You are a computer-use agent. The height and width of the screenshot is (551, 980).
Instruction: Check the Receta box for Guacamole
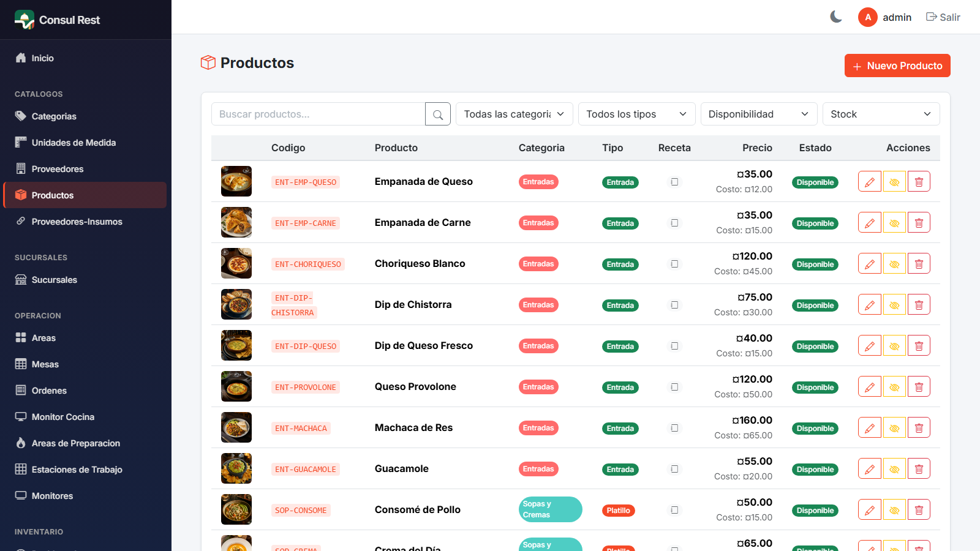point(674,469)
